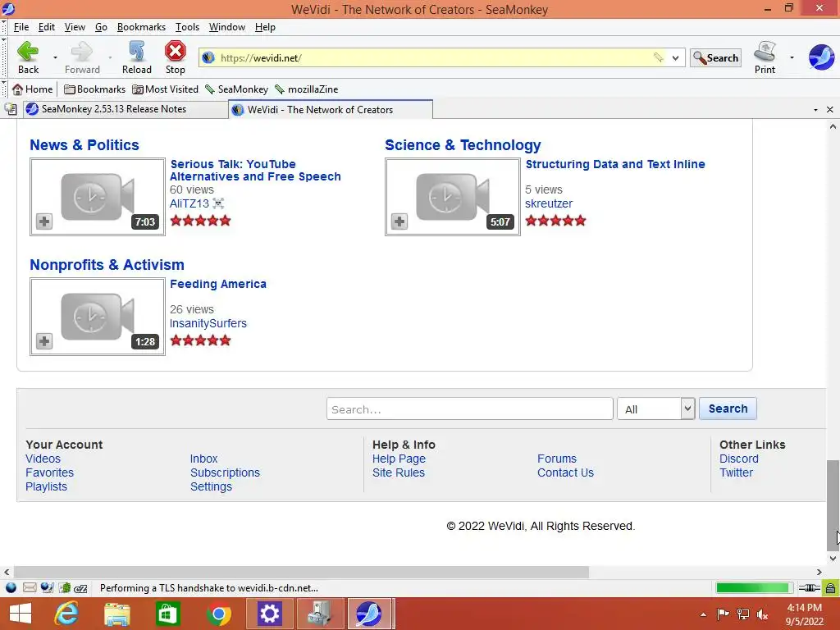Open the Windows Start button
This screenshot has width=840, height=630.
(x=21, y=614)
